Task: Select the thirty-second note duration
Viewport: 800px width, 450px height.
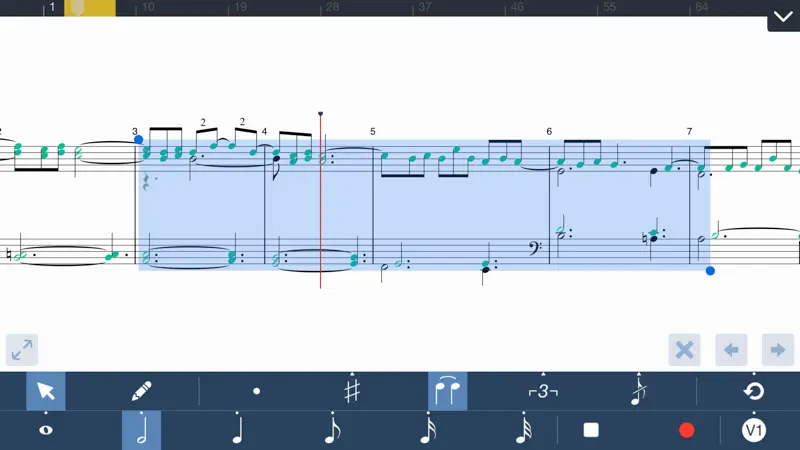Action: pos(523,430)
